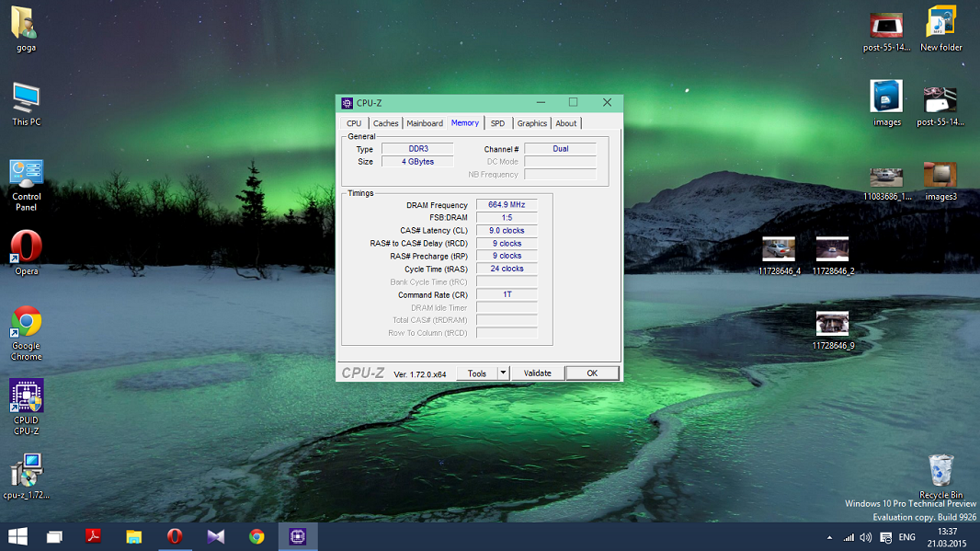Open the Adobe Reader taskbar icon
The width and height of the screenshot is (980, 551).
pos(93,536)
